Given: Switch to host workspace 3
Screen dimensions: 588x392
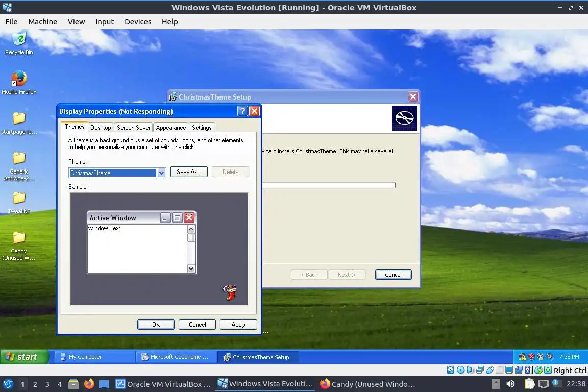Looking at the screenshot, I should click(47, 384).
